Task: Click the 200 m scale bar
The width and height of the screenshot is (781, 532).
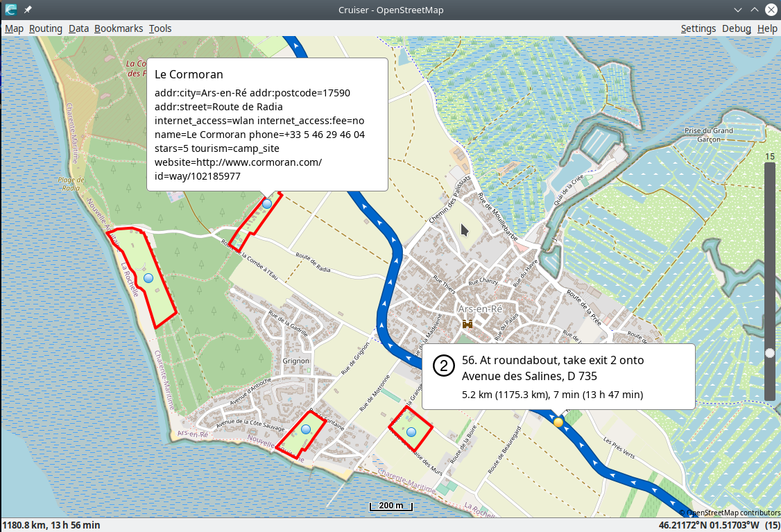Action: coord(391,506)
